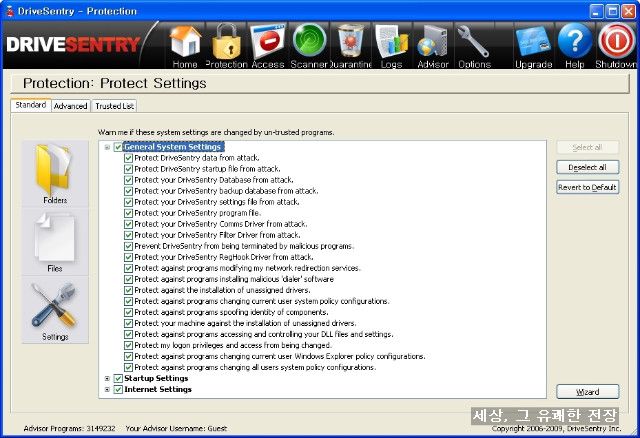This screenshot has height=438, width=640.
Task: Toggle DLL files and settings checkbox
Action: click(128, 334)
